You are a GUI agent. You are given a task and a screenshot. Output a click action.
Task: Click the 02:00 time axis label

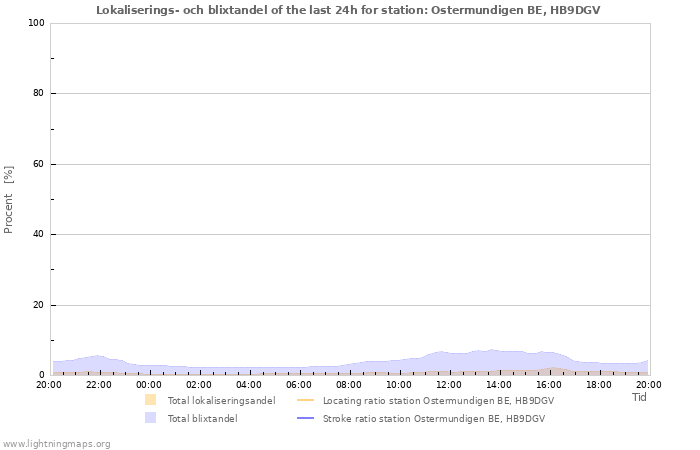click(199, 384)
